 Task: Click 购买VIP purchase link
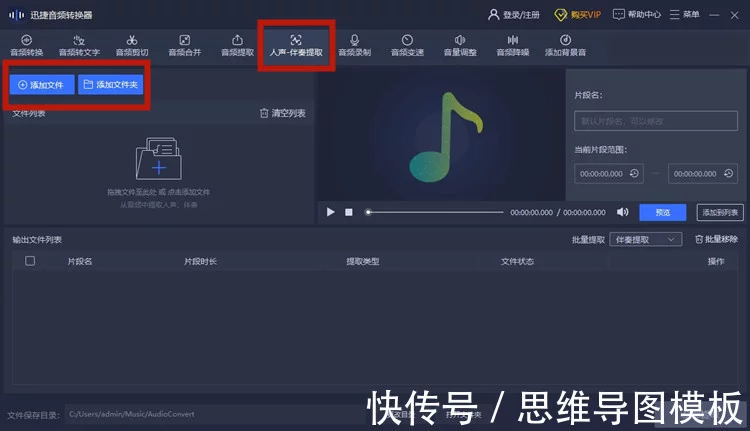pos(577,15)
